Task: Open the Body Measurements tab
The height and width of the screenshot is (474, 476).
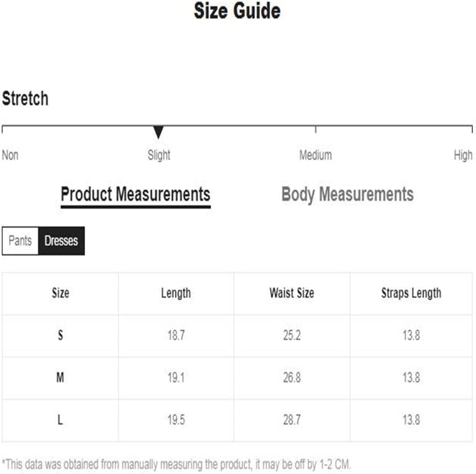Action: tap(347, 194)
